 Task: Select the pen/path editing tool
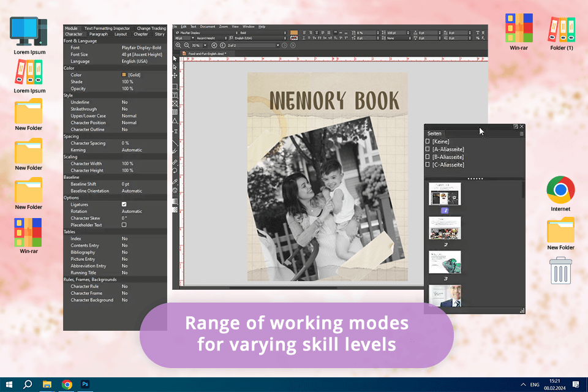[175, 151]
